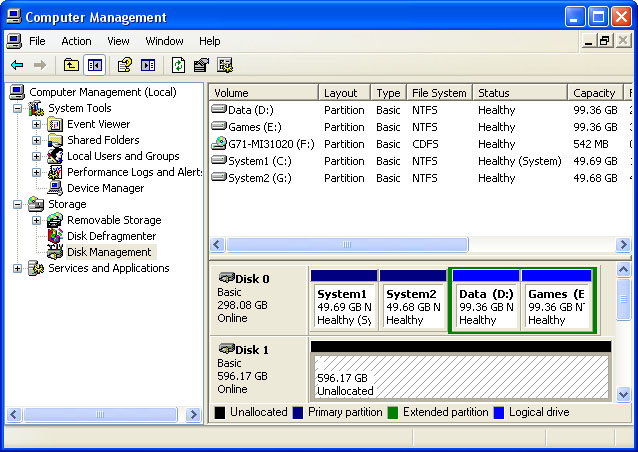Select the System1 (C:) volume row
Screen dimensions: 638x452
click(x=420, y=161)
